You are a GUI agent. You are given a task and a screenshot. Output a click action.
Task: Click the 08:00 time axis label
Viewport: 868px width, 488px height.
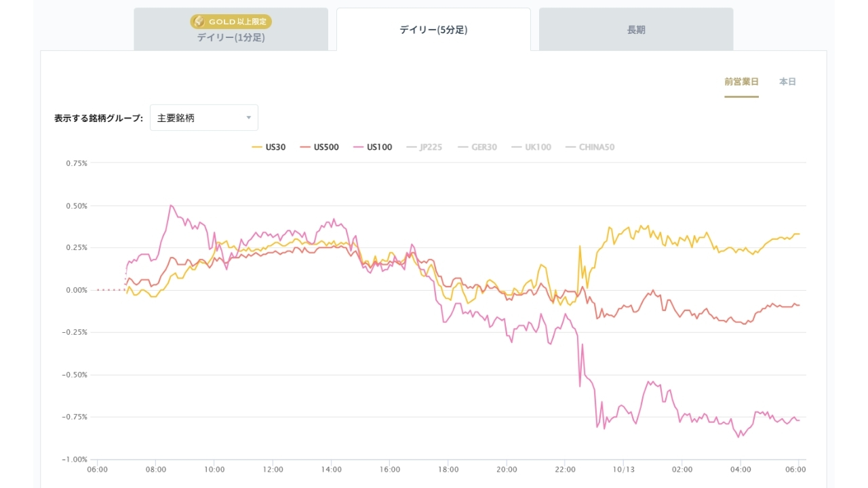155,469
